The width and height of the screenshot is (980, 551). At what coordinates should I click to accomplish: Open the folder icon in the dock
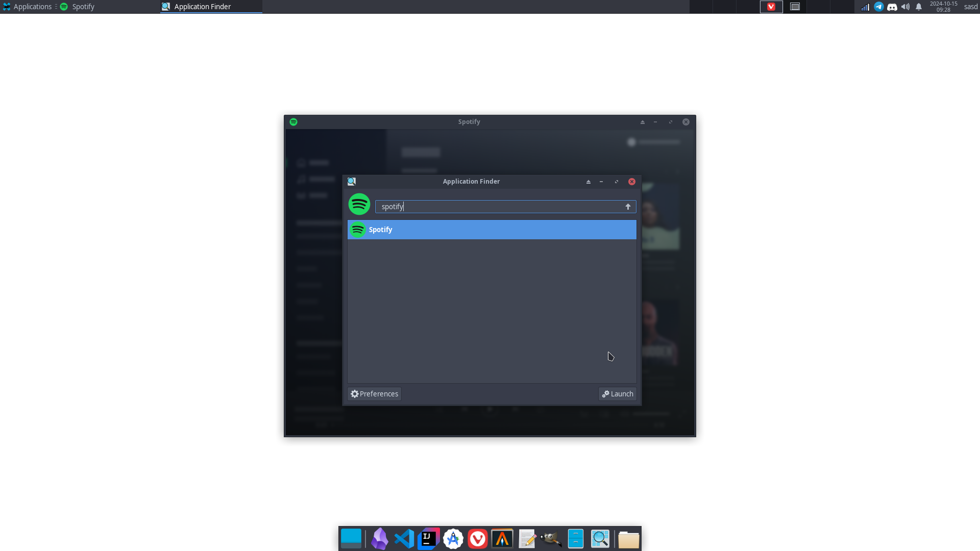(x=629, y=539)
